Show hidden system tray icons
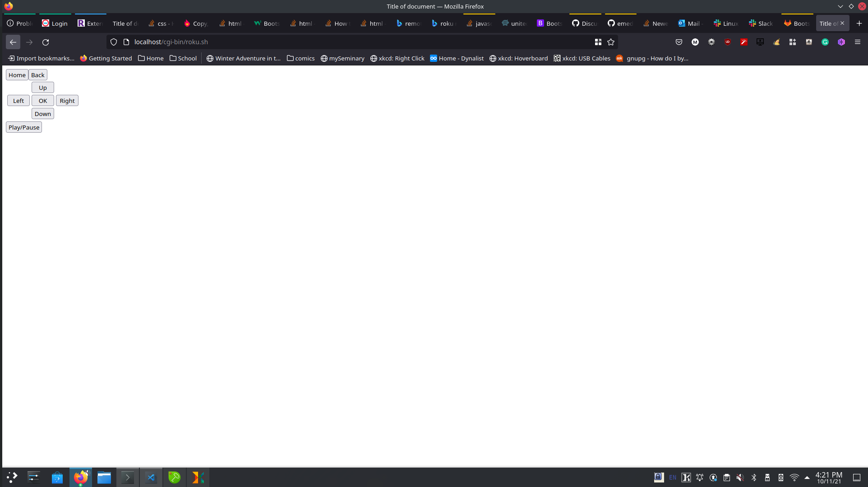Screen dimensions: 868x487 point(807,478)
